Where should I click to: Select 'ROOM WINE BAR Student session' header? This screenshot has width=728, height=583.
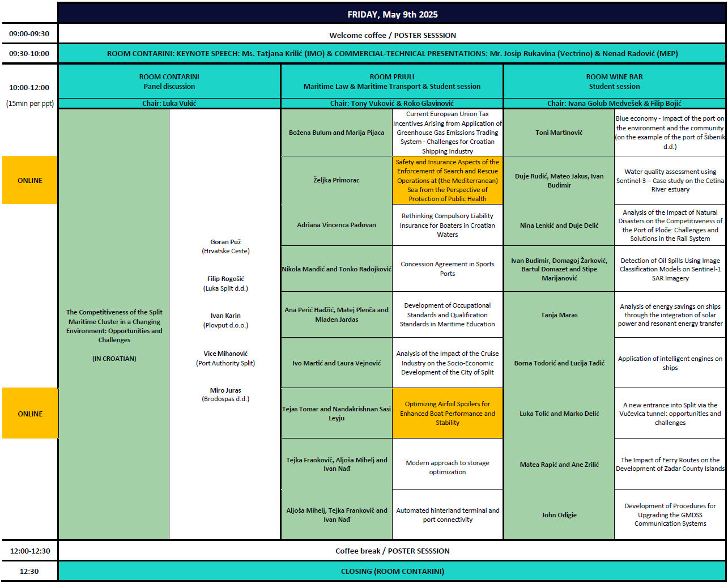click(615, 82)
